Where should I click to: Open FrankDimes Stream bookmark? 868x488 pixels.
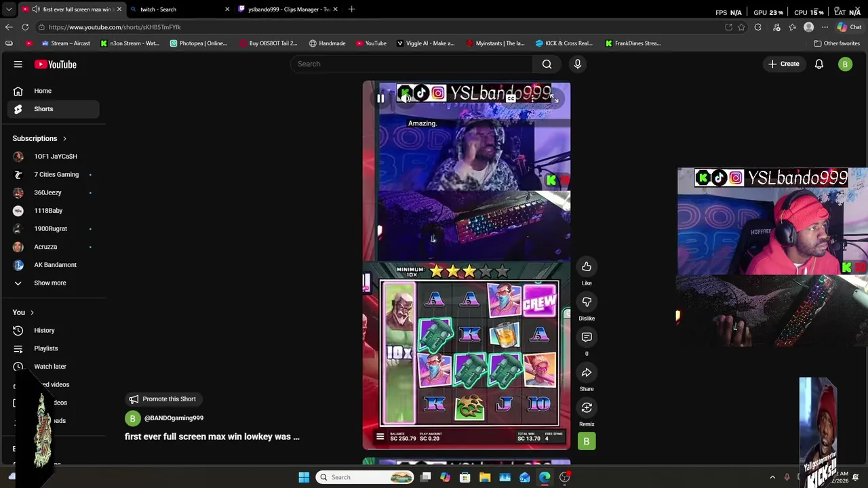click(633, 43)
